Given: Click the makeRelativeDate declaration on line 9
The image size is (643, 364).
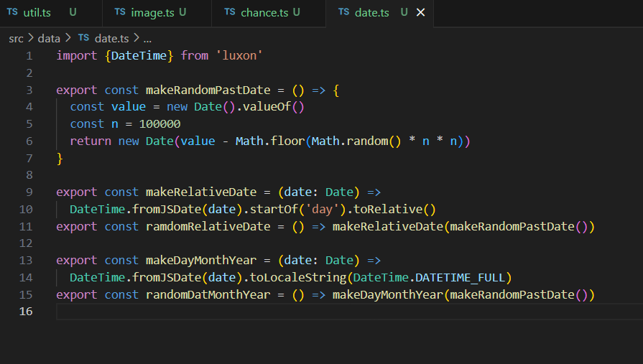Looking at the screenshot, I should pyautogui.click(x=201, y=192).
